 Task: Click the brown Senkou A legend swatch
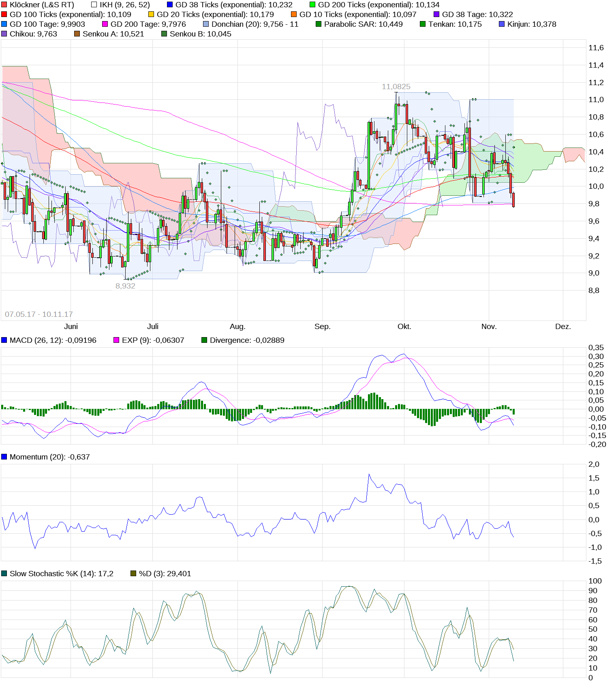pyautogui.click(x=77, y=34)
